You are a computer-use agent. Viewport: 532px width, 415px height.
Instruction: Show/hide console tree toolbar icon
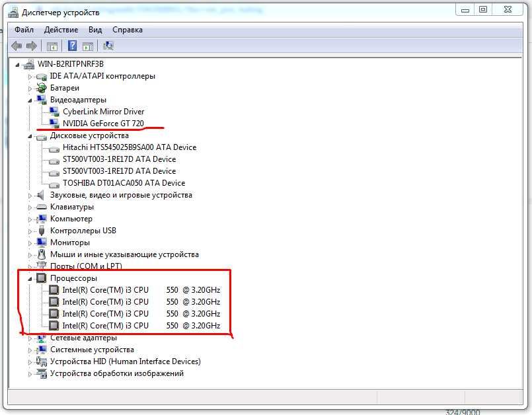tap(52, 46)
